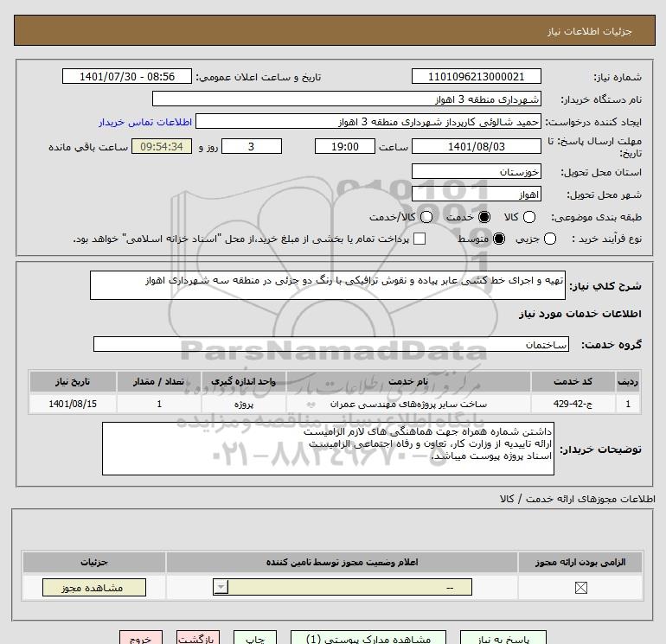Click the چاپ print button
The width and height of the screenshot is (666, 644).
pos(255,638)
